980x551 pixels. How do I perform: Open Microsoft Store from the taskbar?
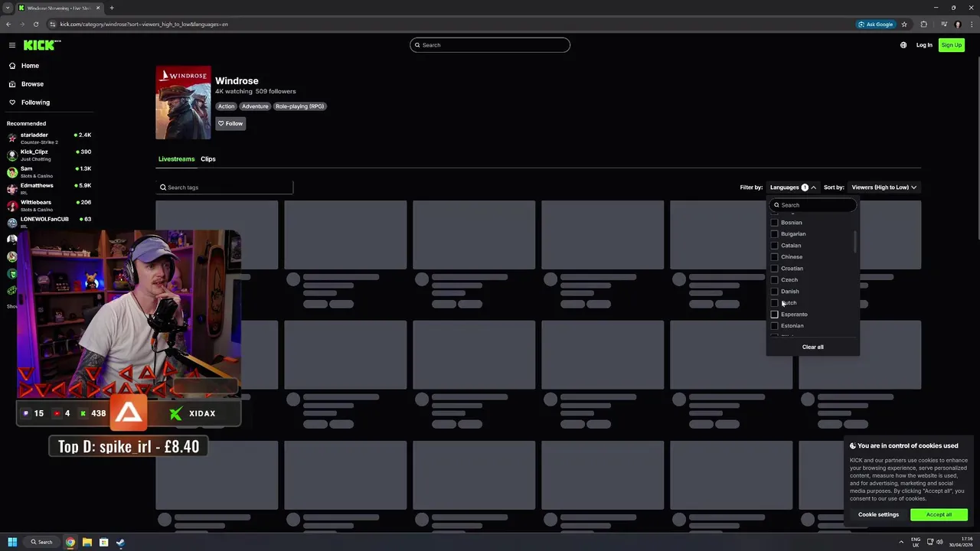103,543
